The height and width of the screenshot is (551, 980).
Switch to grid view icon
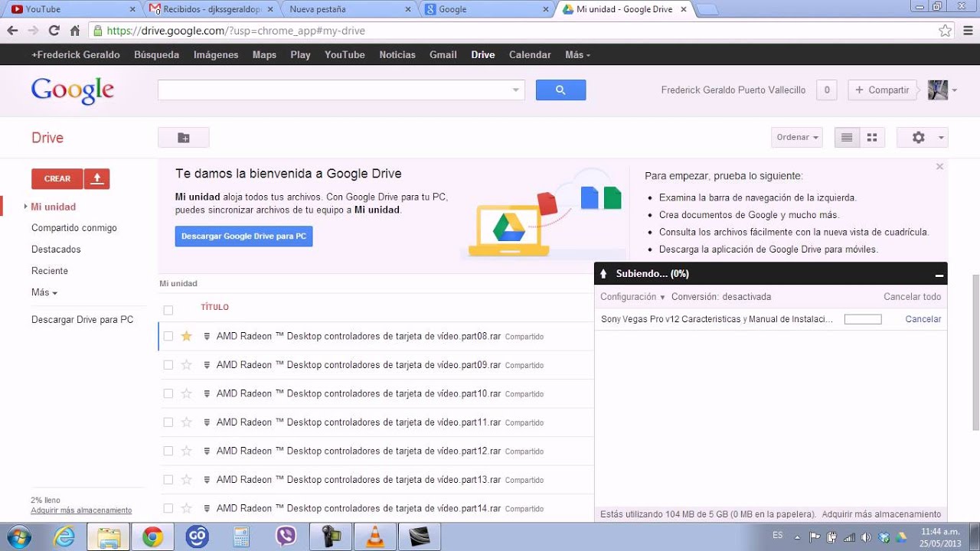pos(871,138)
